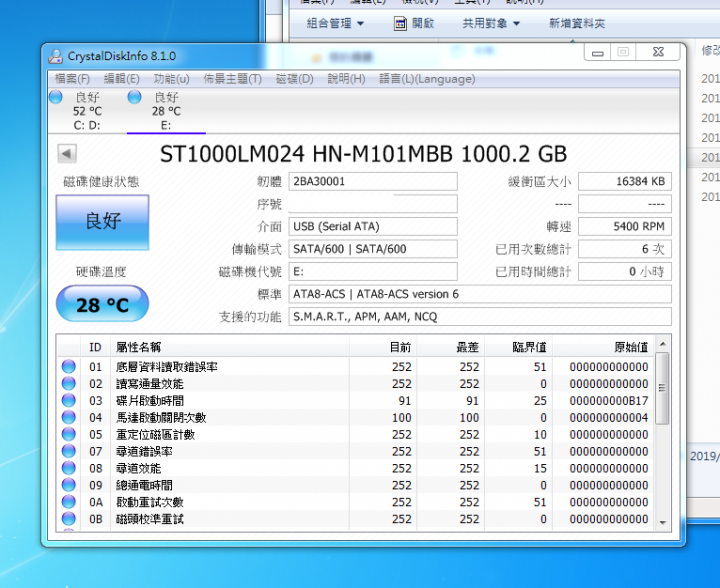Click the 臨界值 column header
Image resolution: width=720 pixels, height=588 pixels.
click(x=518, y=347)
